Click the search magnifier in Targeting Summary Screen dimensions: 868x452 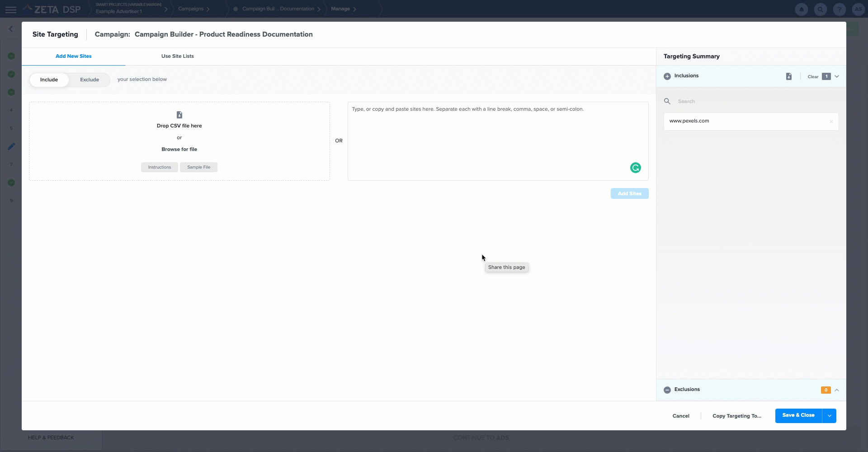667,101
